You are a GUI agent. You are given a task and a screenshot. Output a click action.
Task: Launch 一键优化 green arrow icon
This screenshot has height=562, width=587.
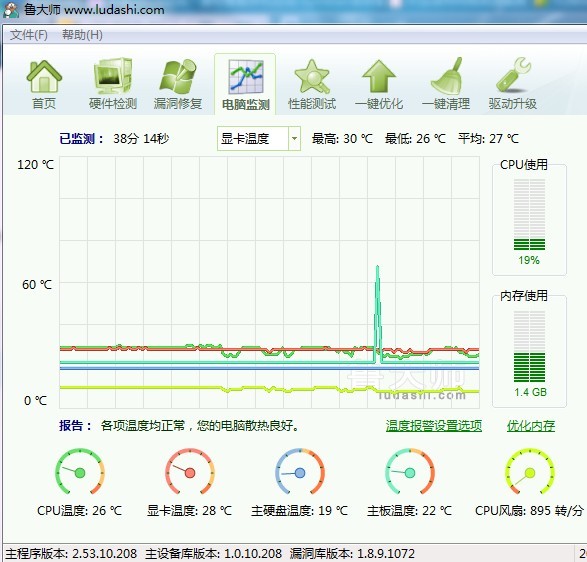click(x=379, y=76)
